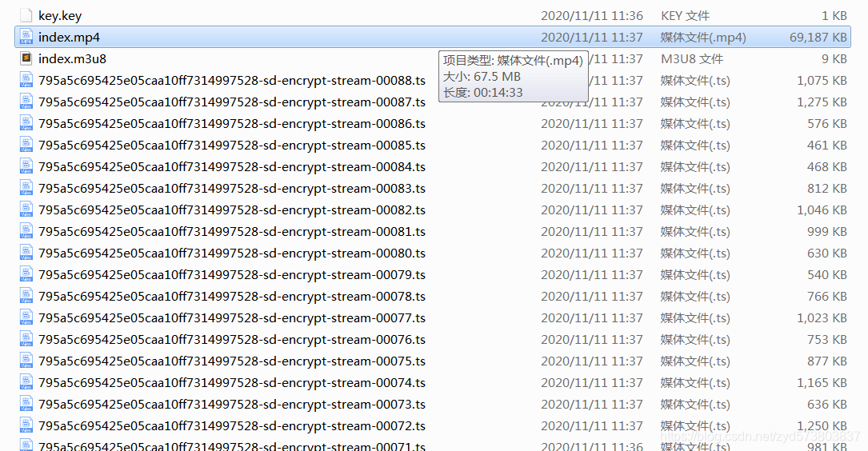Select file ending in stream-00084.ts

(x=232, y=166)
